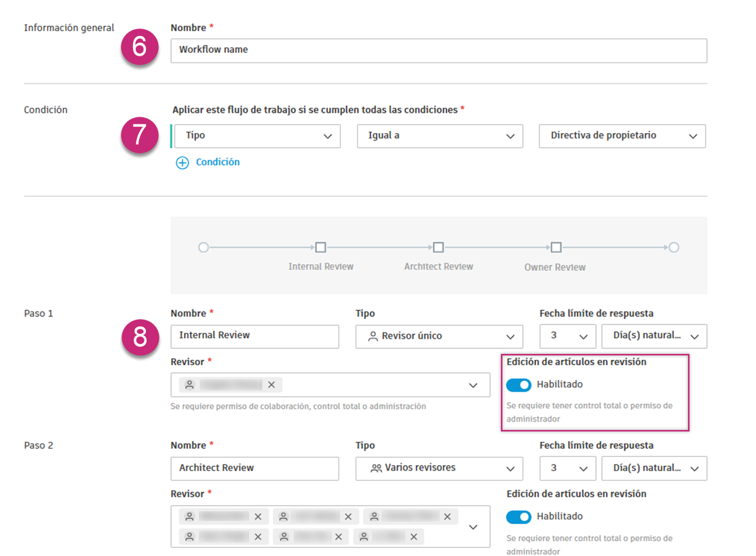Click the Internal Review name field in Paso 1
This screenshot has width=756, height=556.
pos(254,336)
